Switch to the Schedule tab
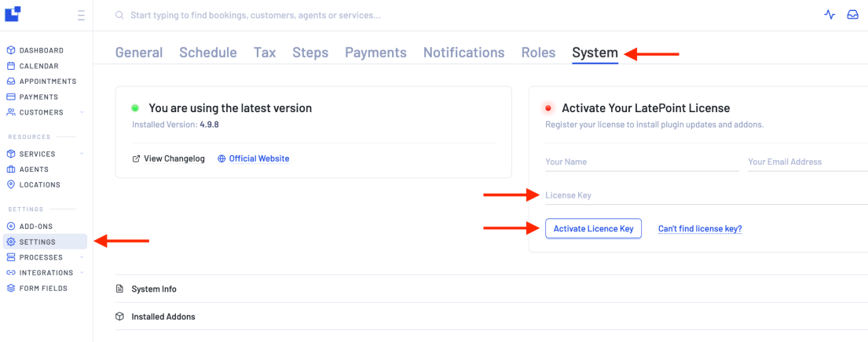 point(208,53)
